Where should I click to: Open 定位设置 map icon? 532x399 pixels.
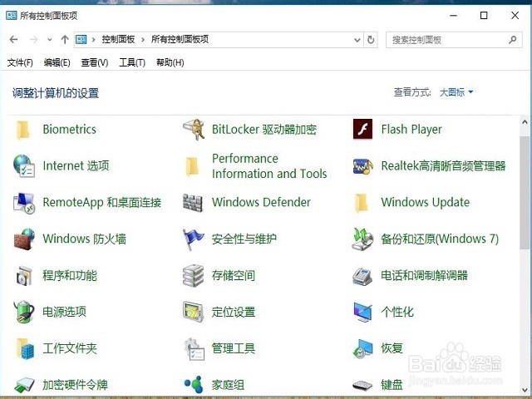point(193,312)
